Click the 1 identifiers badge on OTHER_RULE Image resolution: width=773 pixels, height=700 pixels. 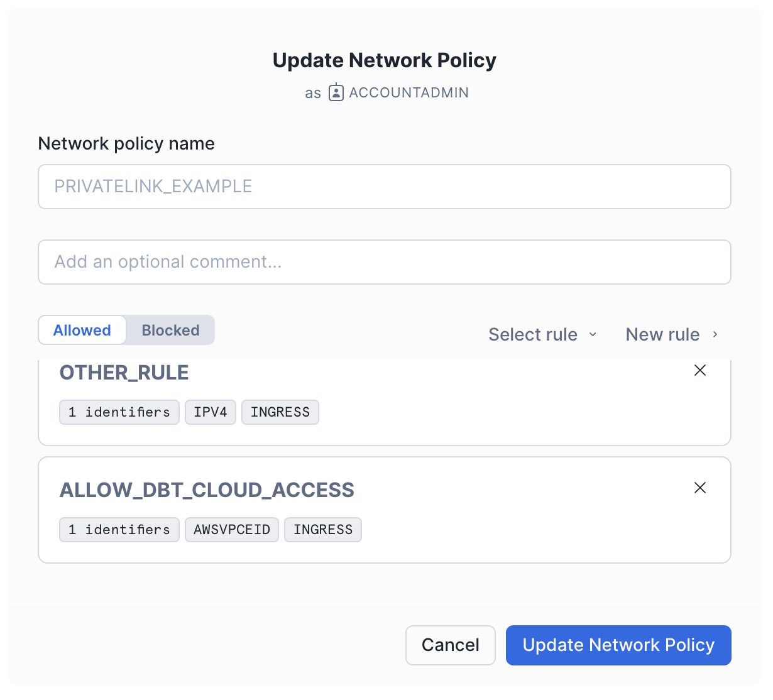point(119,412)
